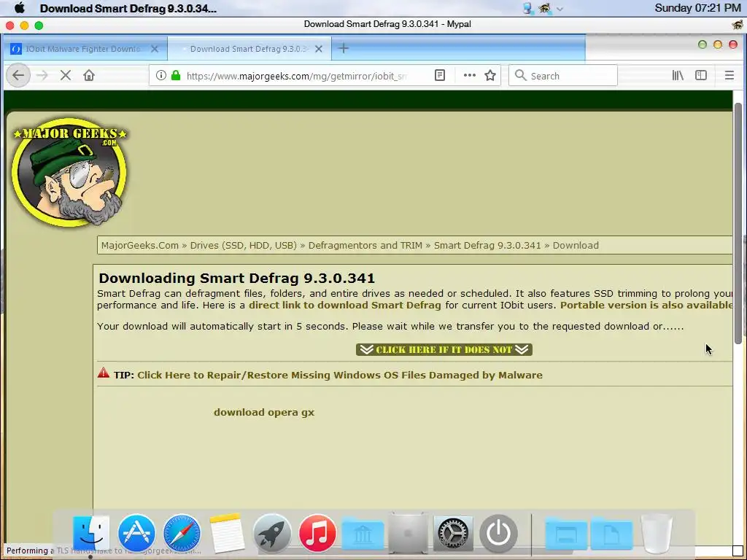Viewport: 747px width, 560px height.
Task: Click download opera gx link
Action: tap(264, 413)
